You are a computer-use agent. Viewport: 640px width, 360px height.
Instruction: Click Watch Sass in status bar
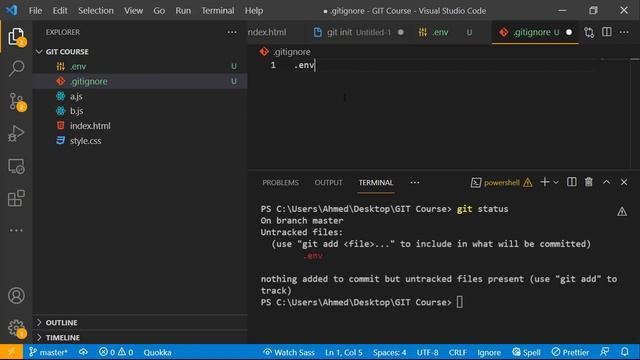(289, 352)
